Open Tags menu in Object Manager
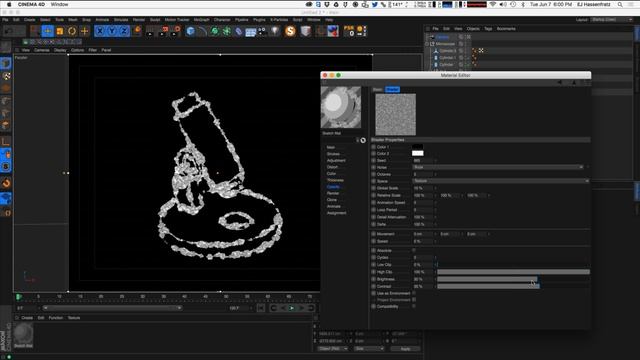 click(x=488, y=29)
